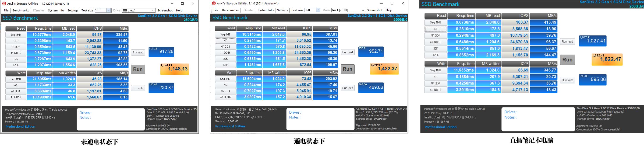Click the Drives / Notes box beside i7-6700 info

(538, 119)
